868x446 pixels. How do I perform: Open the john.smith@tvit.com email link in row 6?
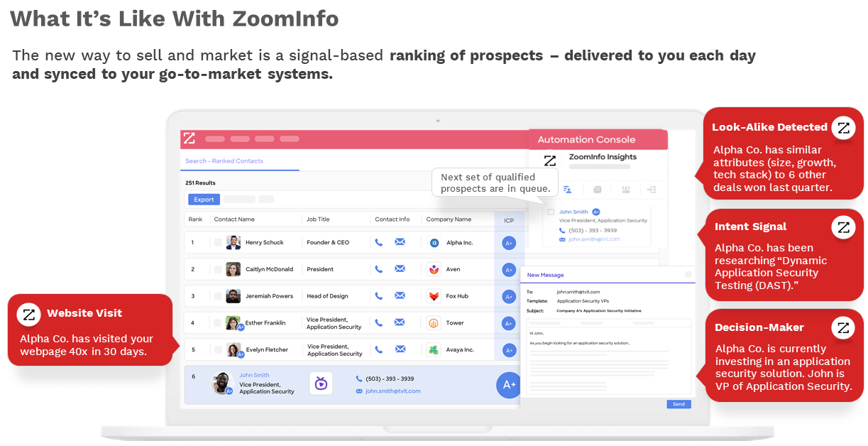point(392,391)
